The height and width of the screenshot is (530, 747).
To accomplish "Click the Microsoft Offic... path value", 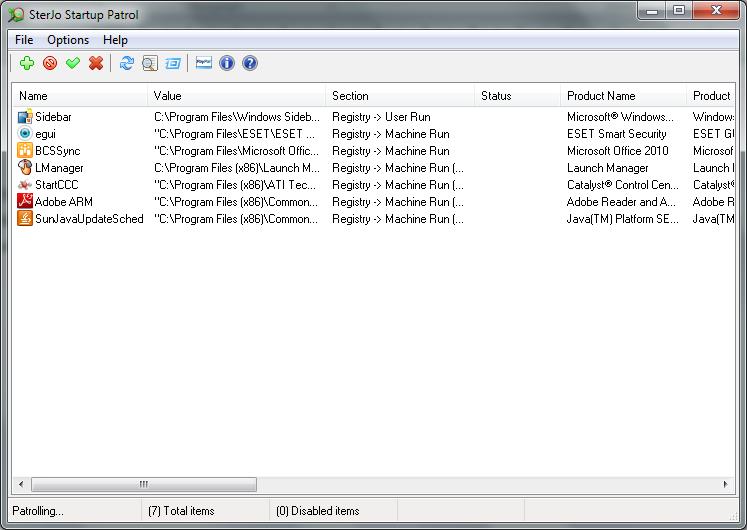I will point(236,151).
